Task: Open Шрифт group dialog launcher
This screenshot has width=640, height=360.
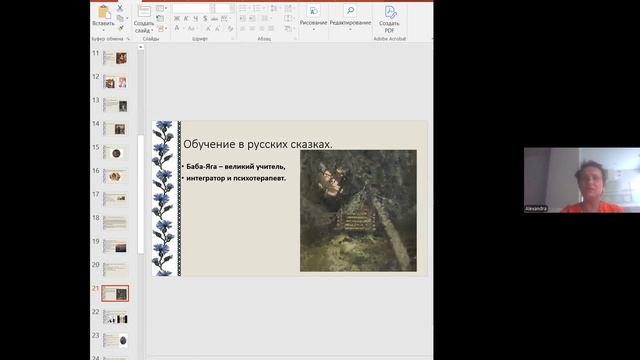Action: point(233,39)
